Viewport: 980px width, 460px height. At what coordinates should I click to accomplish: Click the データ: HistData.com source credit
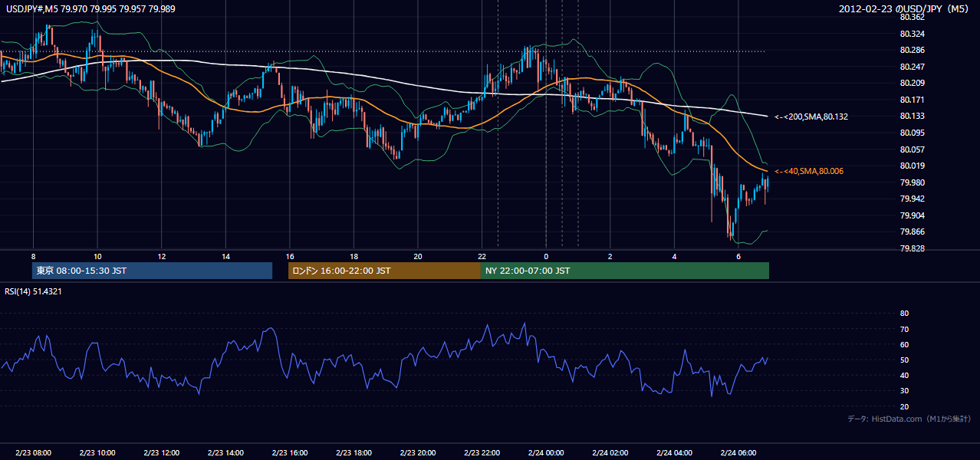pos(909,419)
